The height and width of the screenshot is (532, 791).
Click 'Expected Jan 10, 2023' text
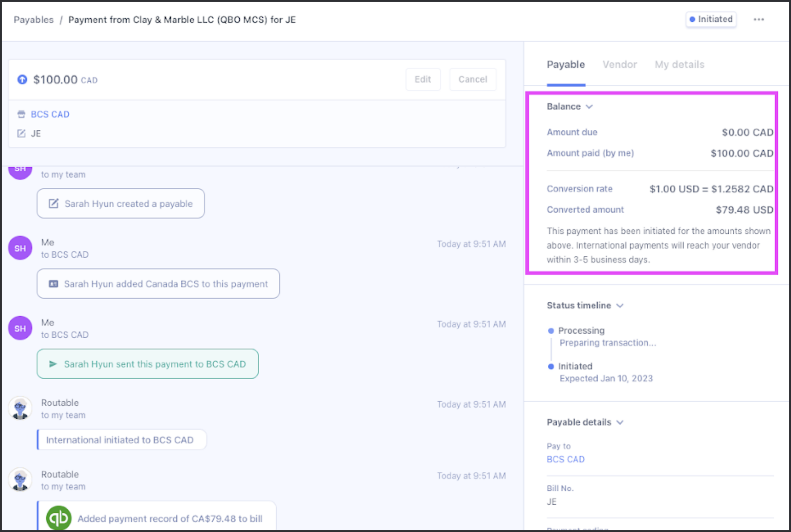click(606, 378)
